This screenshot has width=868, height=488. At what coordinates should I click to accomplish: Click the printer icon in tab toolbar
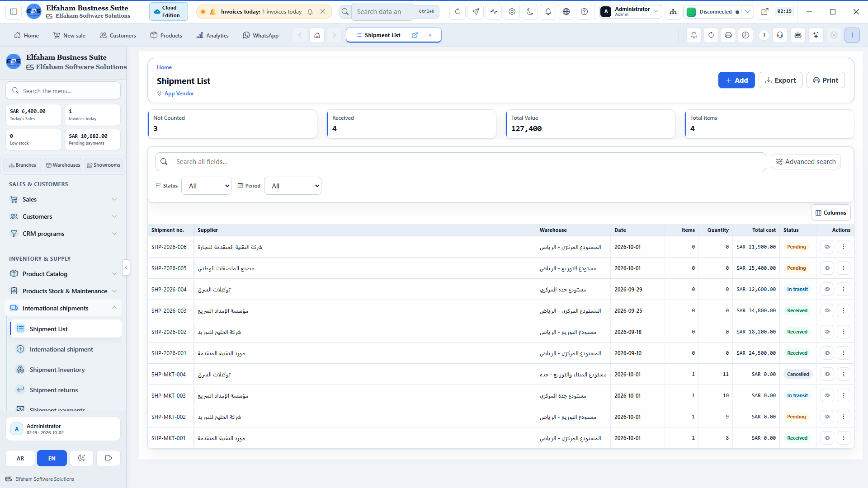728,35
